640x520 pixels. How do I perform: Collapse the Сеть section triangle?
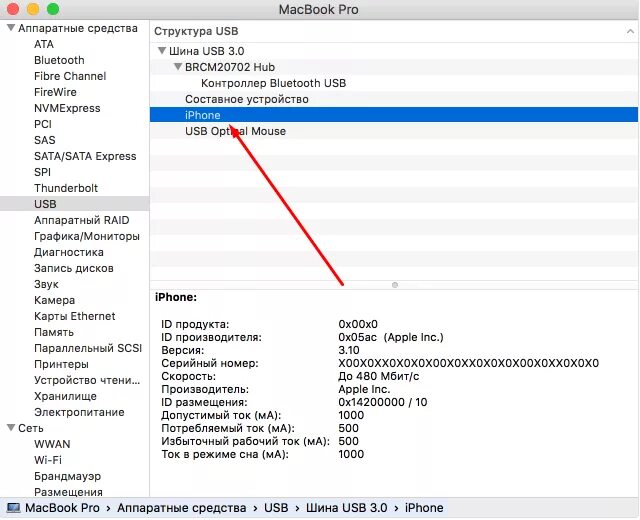(x=11, y=427)
